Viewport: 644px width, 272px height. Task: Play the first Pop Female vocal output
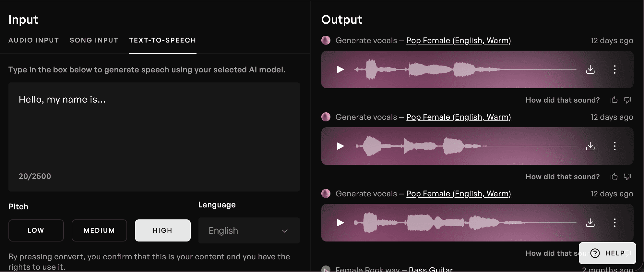340,69
